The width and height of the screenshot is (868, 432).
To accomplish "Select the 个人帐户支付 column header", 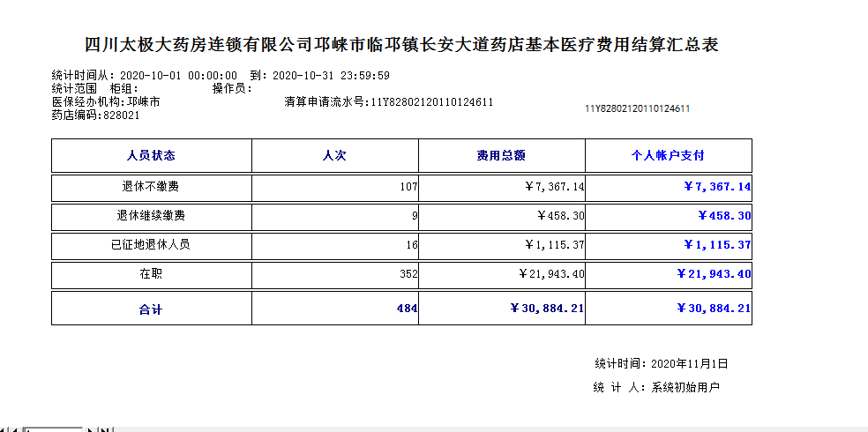I will point(668,155).
